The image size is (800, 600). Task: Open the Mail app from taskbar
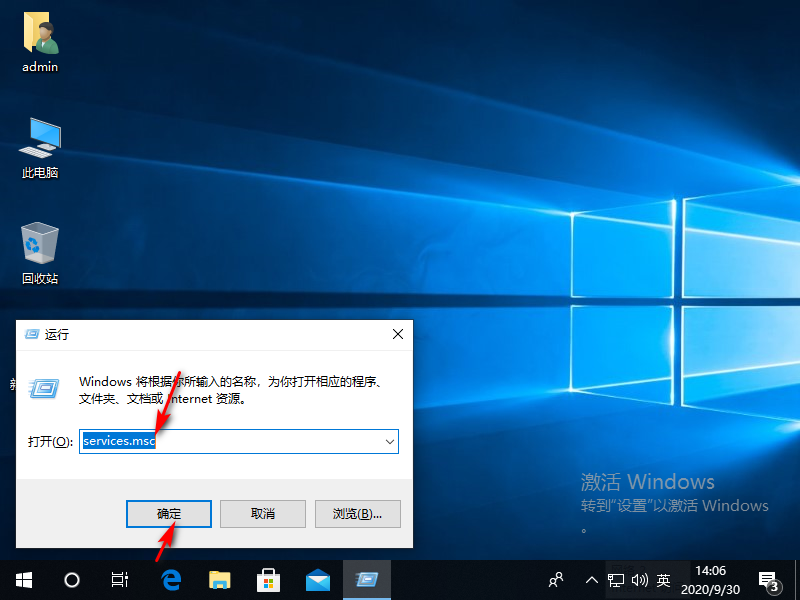pyautogui.click(x=318, y=579)
